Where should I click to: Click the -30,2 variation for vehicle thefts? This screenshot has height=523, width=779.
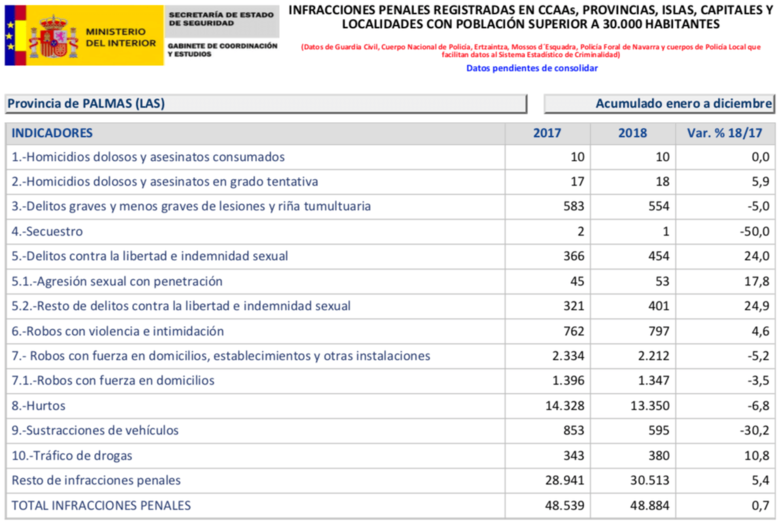(x=754, y=431)
